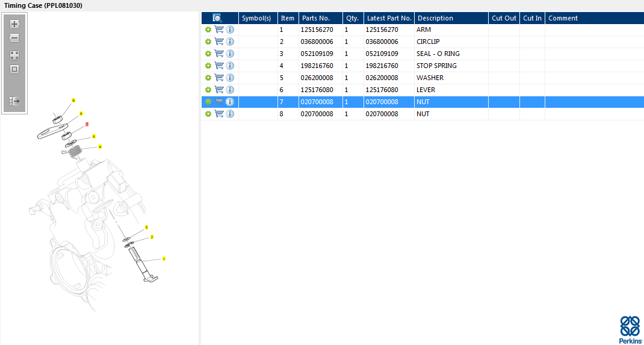Click the zoom in plus button
Viewport: 644px width, 345px height.
[14, 24]
